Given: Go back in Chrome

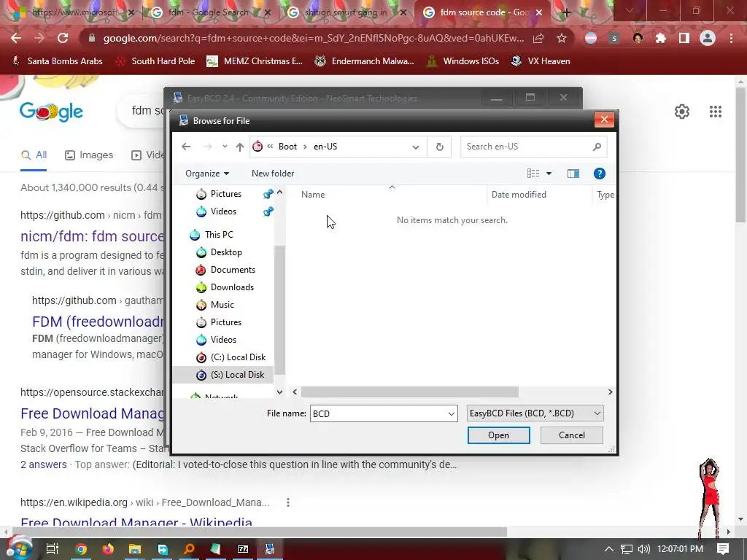Looking at the screenshot, I should 16,38.
